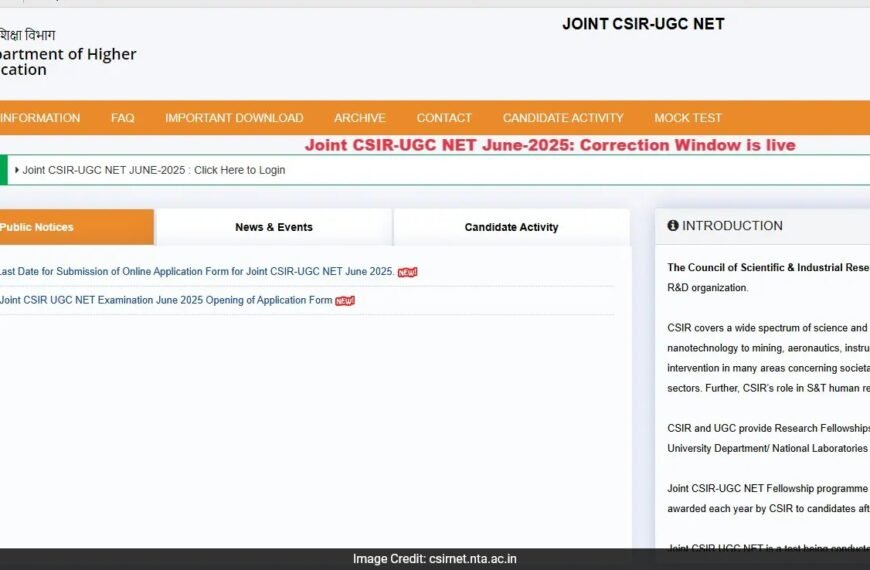870x570 pixels.
Task: Click the Correction Window is live banner
Action: (x=550, y=145)
